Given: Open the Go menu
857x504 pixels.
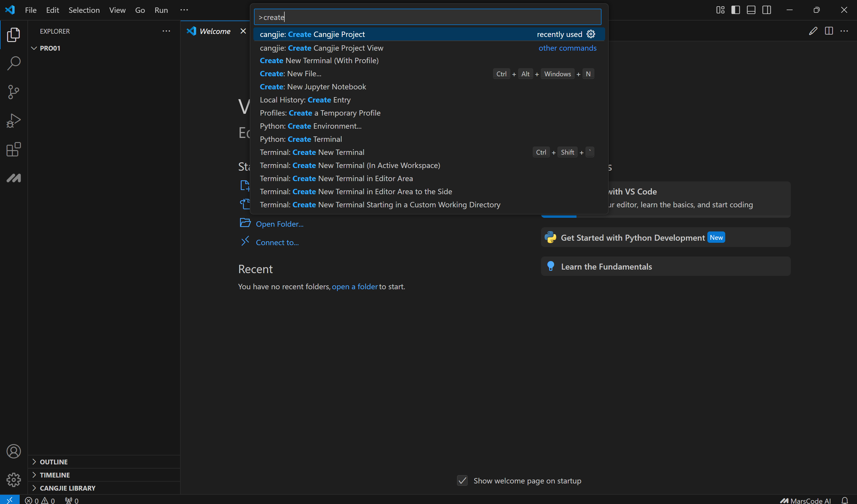Looking at the screenshot, I should [140, 10].
